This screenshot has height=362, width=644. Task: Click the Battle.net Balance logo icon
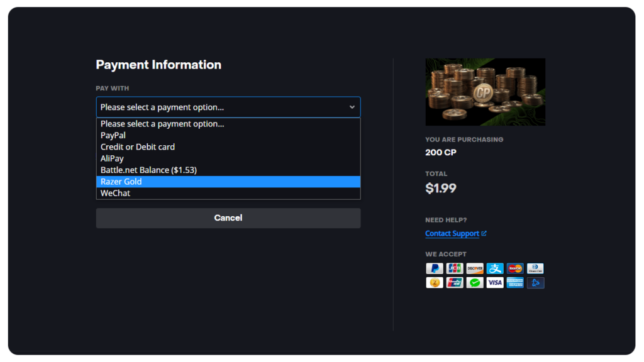[535, 283]
